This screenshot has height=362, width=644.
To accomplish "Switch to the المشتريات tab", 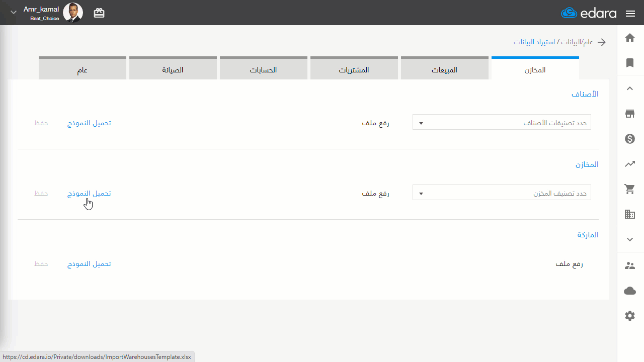I will 354,68.
